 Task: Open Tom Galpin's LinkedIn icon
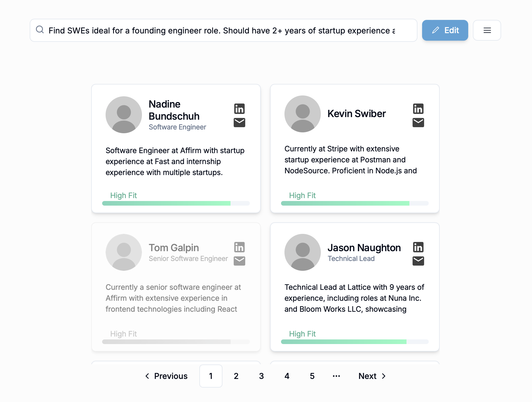click(x=239, y=247)
